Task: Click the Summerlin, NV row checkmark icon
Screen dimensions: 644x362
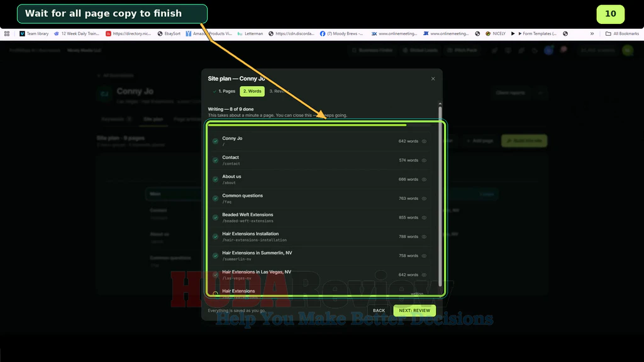Action: pyautogui.click(x=215, y=256)
